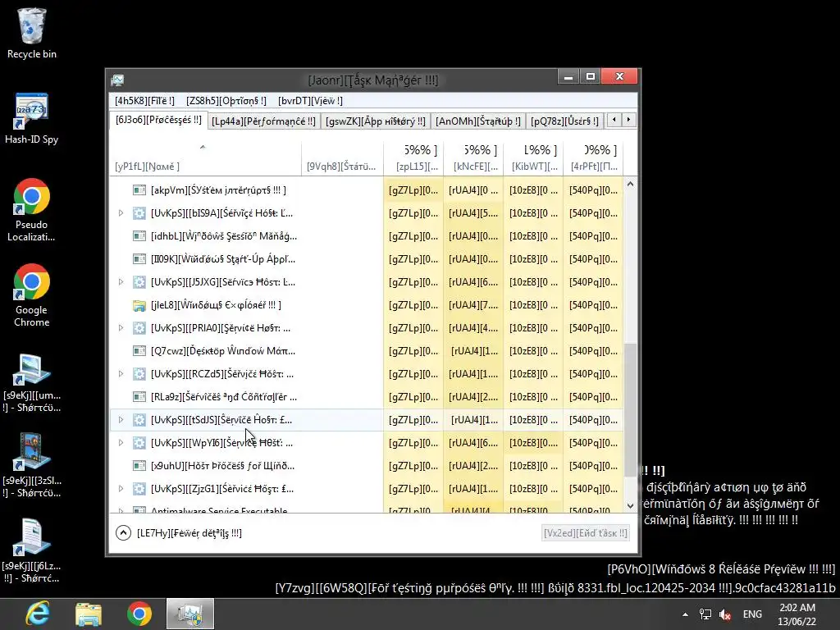
Task: Switch to the Performance tab
Action: [x=263, y=121]
